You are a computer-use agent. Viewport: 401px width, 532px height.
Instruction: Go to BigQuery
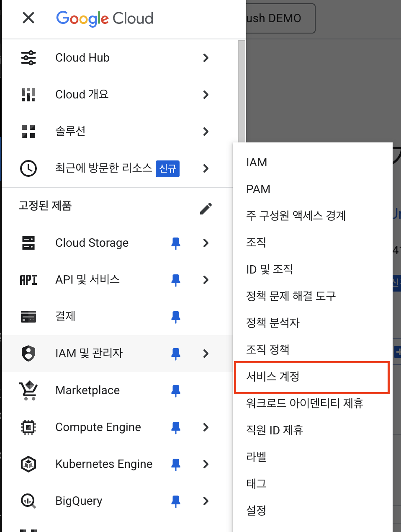79,501
